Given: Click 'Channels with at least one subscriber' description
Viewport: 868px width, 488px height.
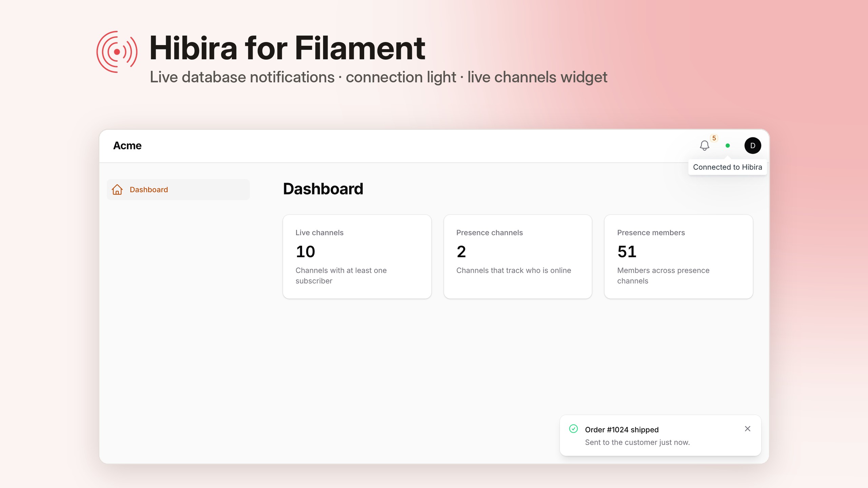Looking at the screenshot, I should coord(341,276).
